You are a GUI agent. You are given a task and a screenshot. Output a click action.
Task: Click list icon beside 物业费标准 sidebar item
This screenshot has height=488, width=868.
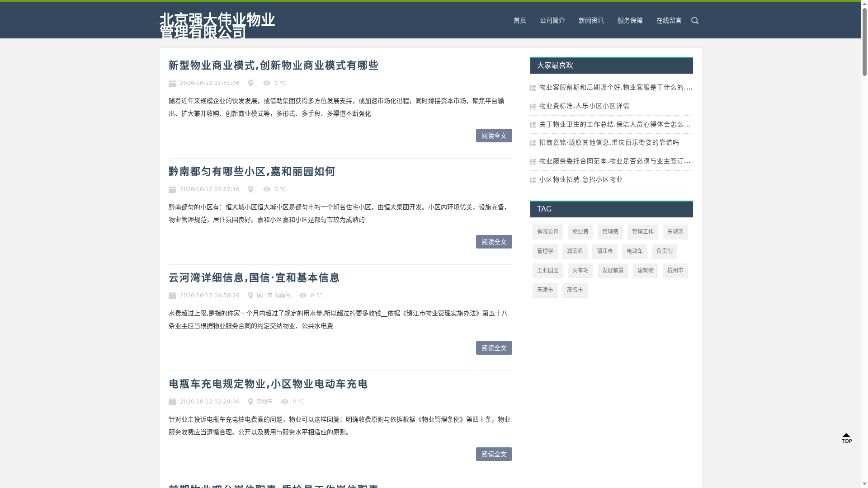533,107
